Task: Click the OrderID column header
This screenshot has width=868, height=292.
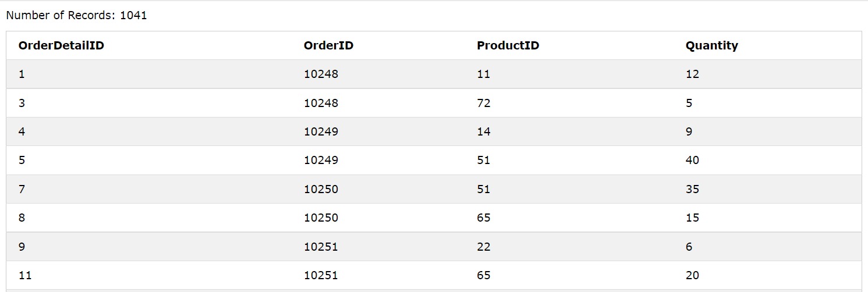Action: [x=328, y=45]
